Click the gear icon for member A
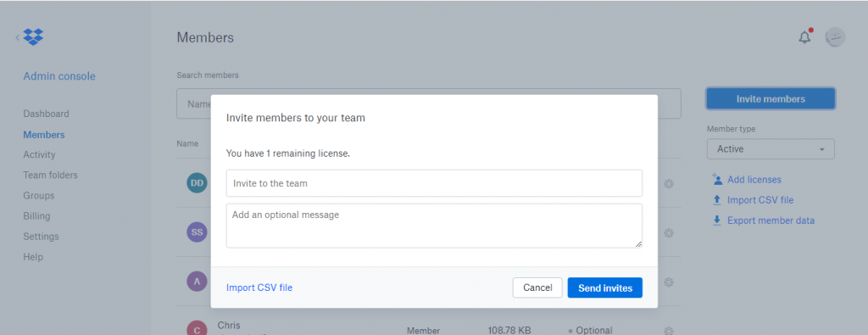Viewport: 868px width, 335px height. 668,282
